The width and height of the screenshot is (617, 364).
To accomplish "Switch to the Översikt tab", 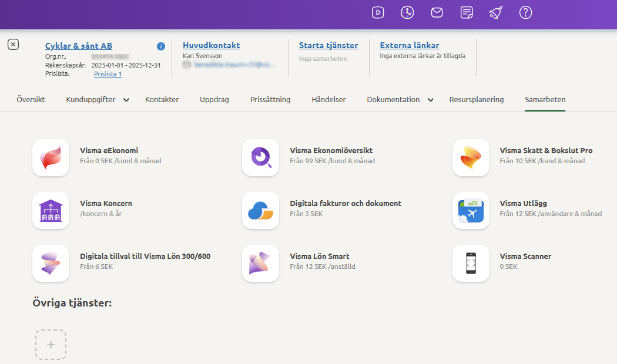I will 31,99.
